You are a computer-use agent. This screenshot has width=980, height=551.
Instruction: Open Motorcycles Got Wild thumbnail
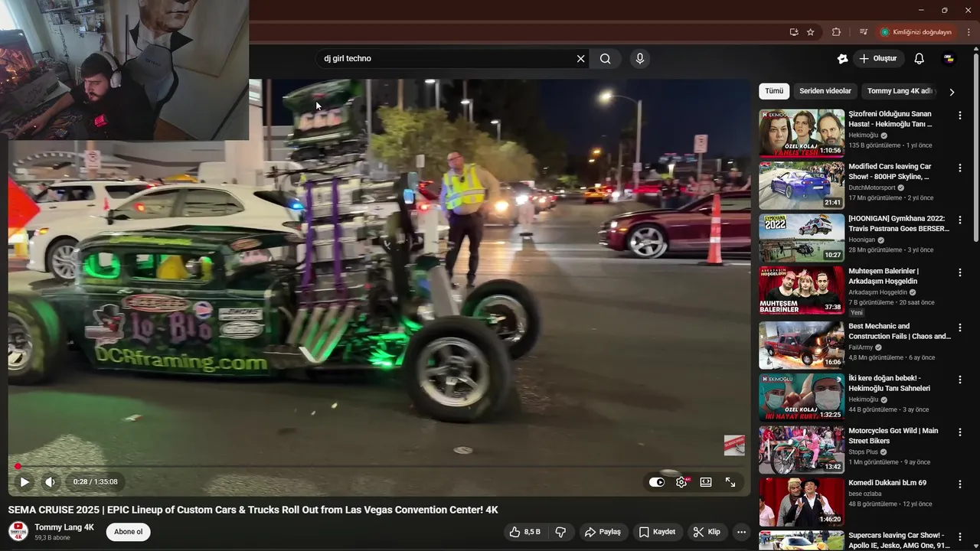[802, 450]
